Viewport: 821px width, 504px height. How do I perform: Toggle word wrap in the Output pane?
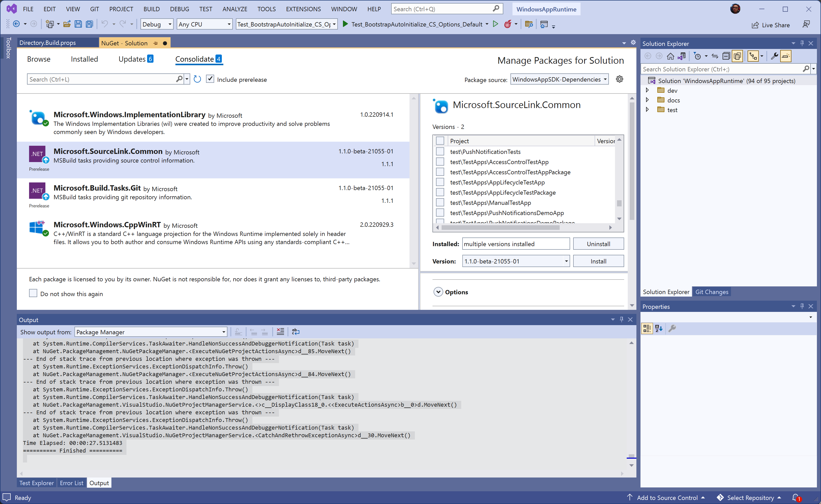296,331
